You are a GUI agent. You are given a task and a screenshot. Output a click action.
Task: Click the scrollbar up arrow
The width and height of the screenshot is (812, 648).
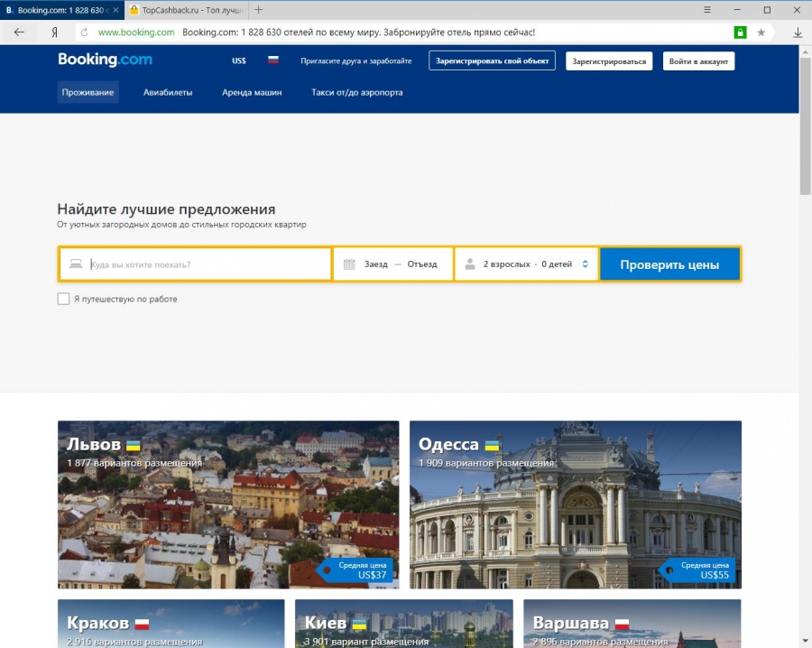[x=806, y=51]
